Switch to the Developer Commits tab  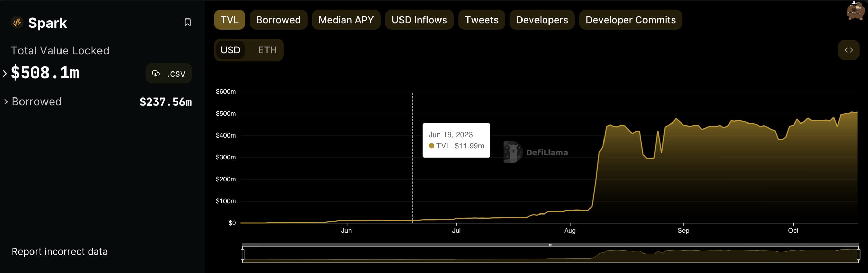(x=630, y=19)
